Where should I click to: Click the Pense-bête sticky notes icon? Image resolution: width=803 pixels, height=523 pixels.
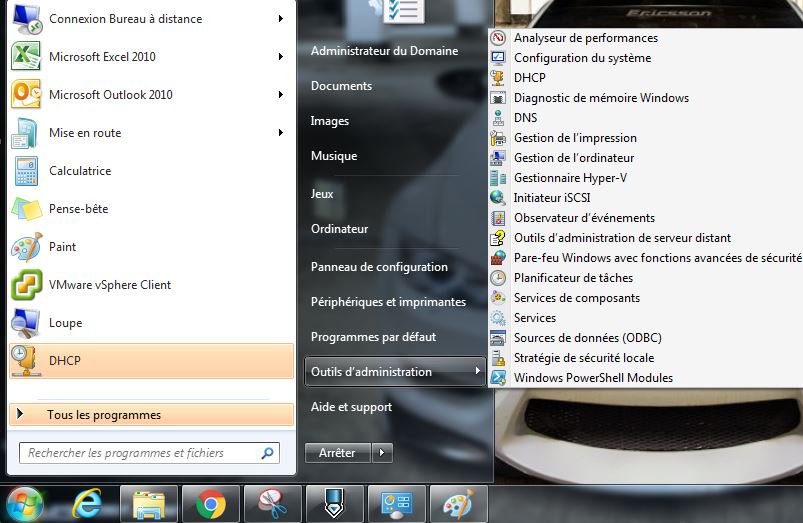26,209
